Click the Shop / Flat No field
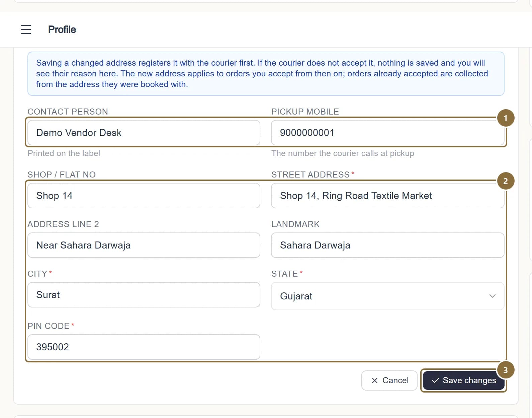This screenshot has width=532, height=418. click(x=144, y=196)
